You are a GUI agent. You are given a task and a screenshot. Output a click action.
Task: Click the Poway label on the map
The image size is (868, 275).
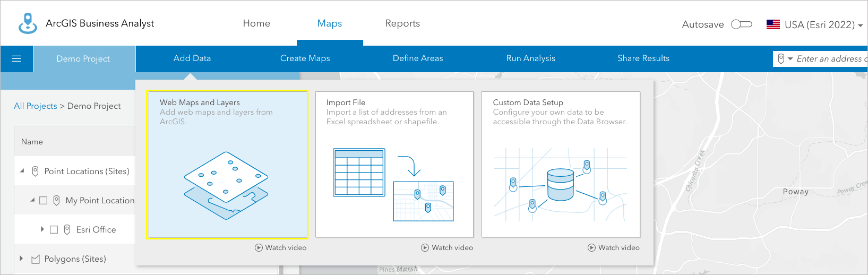795,192
